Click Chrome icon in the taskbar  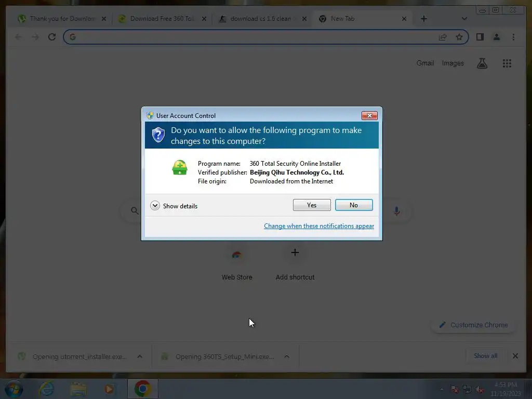pyautogui.click(x=143, y=389)
